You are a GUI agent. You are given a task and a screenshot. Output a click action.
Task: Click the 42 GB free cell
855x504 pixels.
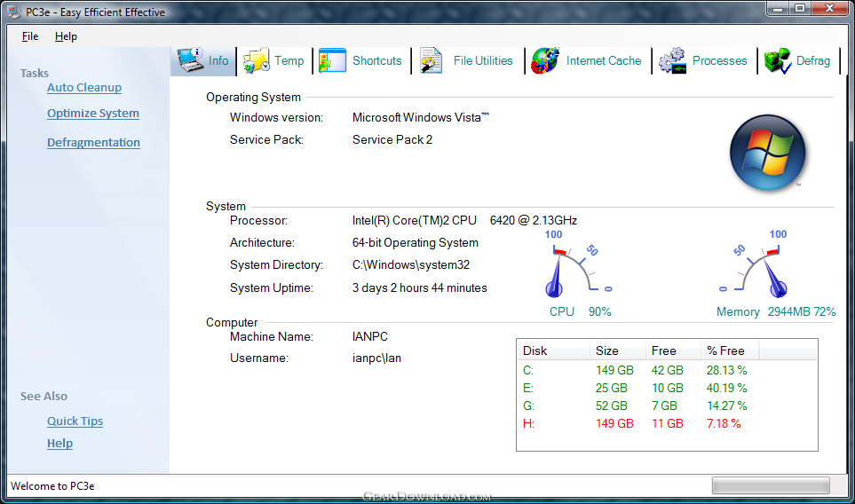point(668,370)
